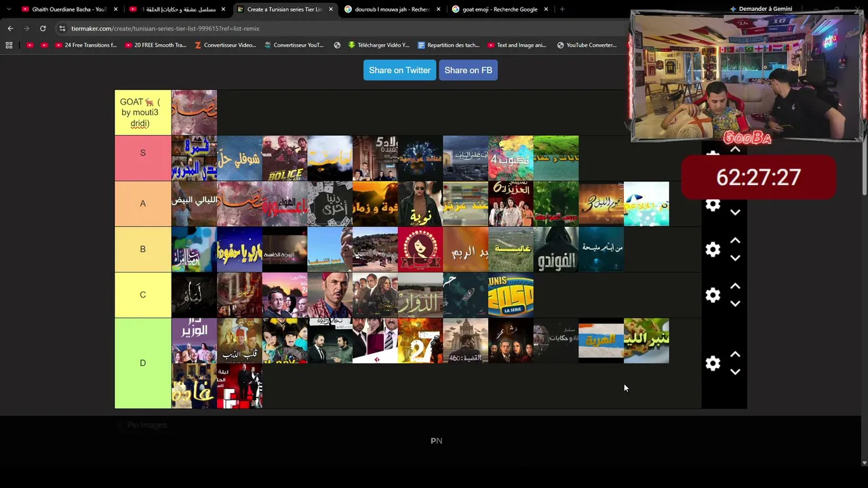
Task: Close the douroub l mouwa jah tab
Action: [438, 9]
